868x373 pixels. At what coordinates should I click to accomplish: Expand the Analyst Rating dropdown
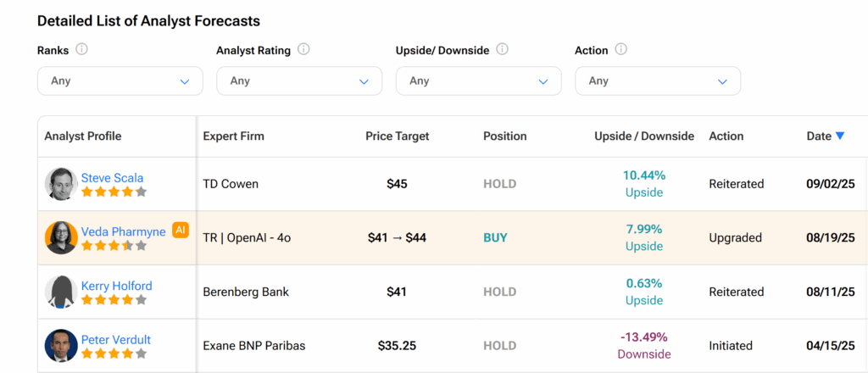click(299, 81)
